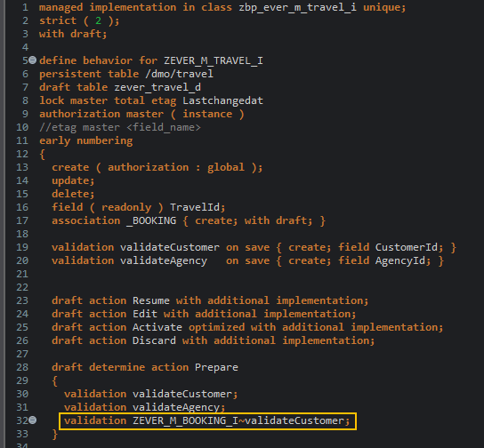This screenshot has width=484, height=448.
Task: Click validateAgency on line 20
Action: coord(164,260)
